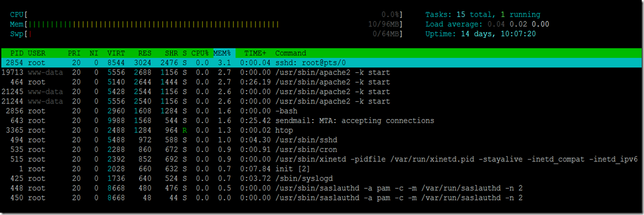Select the /usr/sbin/cron process row
Screen dimensions: 644x215
tap(321, 150)
